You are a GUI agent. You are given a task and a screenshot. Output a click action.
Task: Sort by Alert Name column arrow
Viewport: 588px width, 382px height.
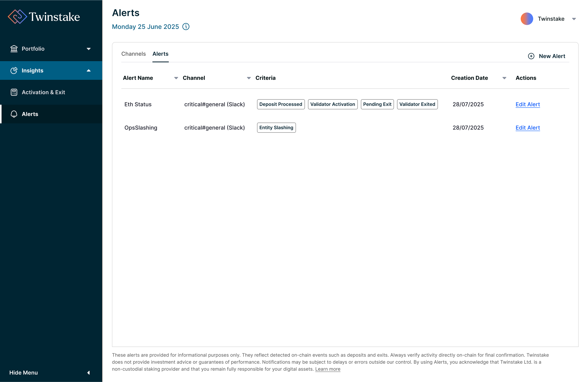click(x=176, y=78)
